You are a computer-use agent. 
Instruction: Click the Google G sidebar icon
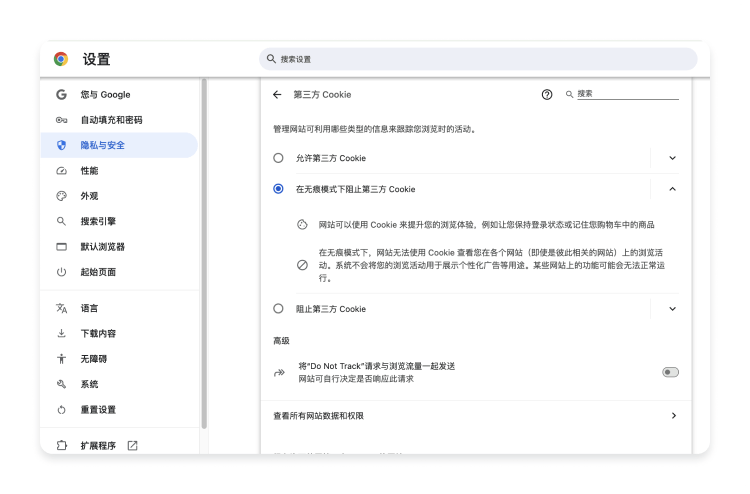pos(61,95)
